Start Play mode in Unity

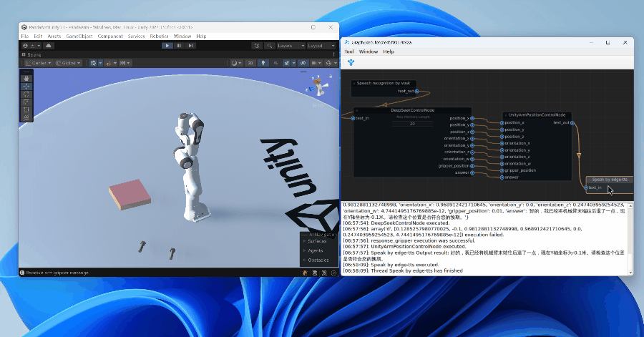(167, 46)
